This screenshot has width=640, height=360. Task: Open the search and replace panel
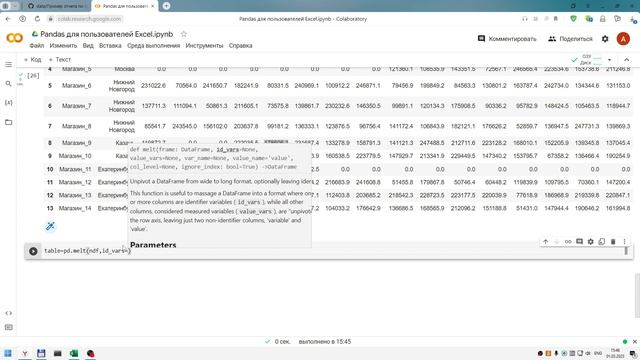[8, 84]
